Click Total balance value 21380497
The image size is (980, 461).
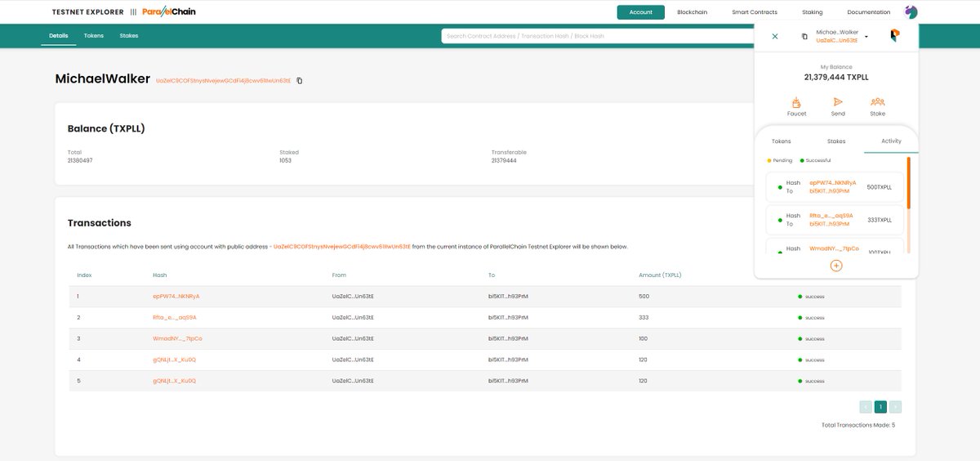pyautogui.click(x=80, y=160)
